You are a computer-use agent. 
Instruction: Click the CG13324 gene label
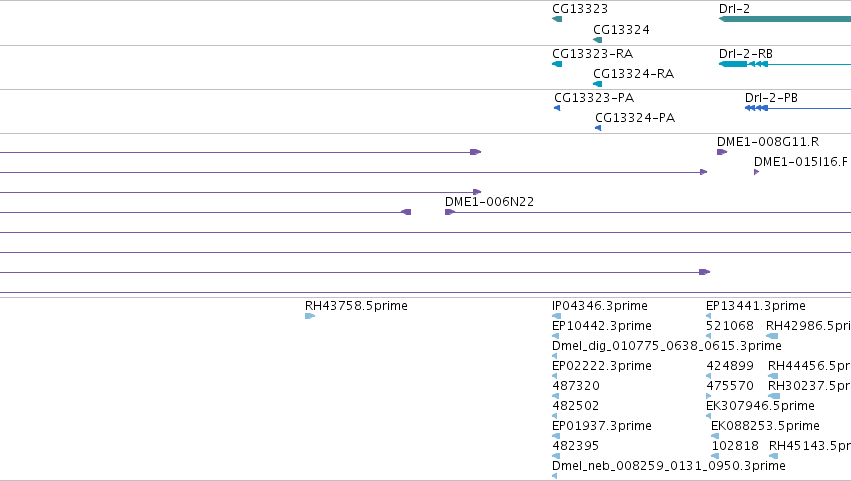(621, 29)
